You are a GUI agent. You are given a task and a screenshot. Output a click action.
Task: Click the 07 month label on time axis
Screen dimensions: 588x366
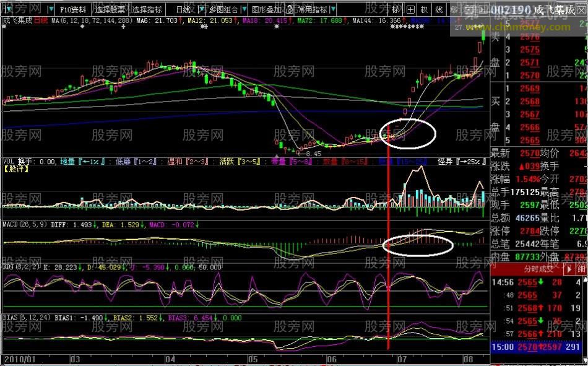point(402,359)
